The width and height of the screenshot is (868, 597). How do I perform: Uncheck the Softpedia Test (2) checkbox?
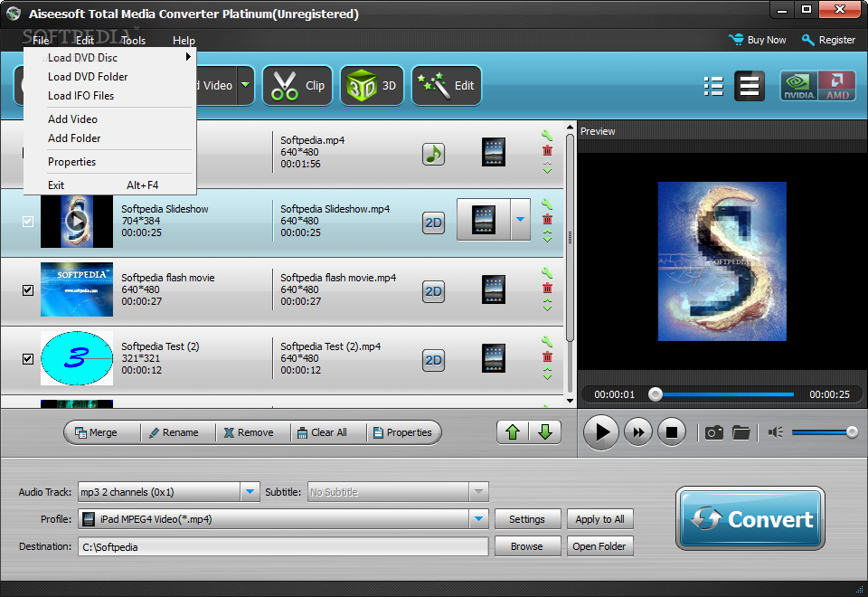[x=28, y=359]
